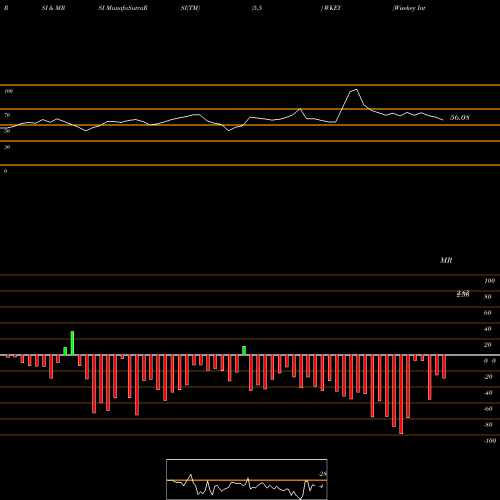Click the "SI & MR" header text
Screen dimensions: 500x500
coord(53,8)
